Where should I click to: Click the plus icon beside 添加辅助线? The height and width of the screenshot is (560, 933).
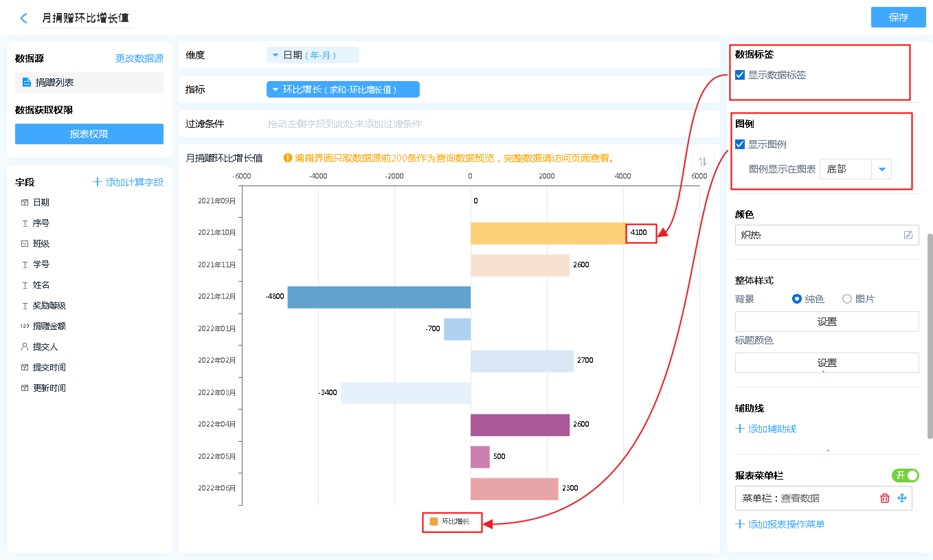[740, 429]
